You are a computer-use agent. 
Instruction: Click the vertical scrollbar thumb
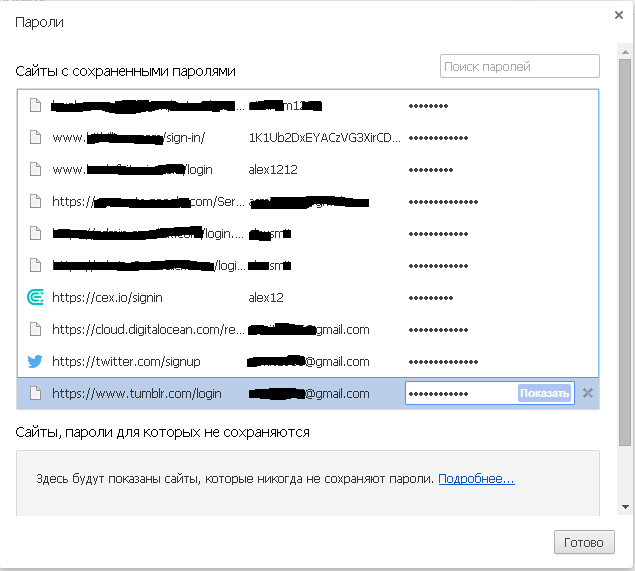point(625,253)
